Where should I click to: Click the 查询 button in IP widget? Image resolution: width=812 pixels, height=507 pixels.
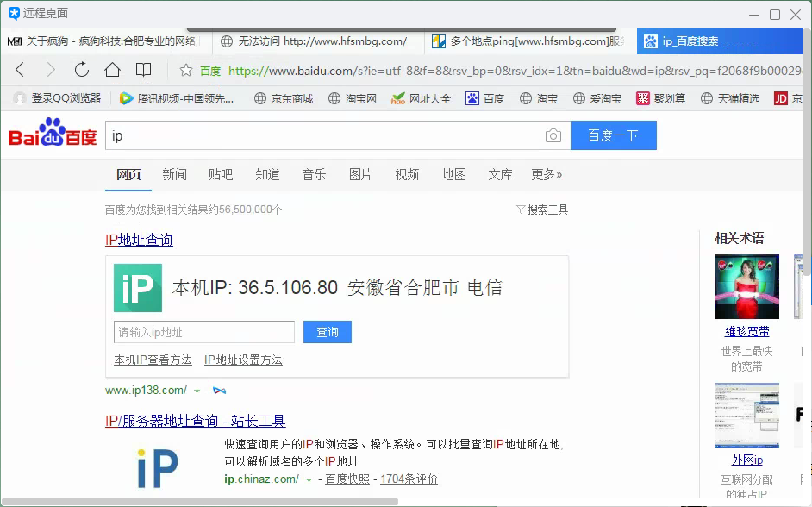[x=328, y=332]
